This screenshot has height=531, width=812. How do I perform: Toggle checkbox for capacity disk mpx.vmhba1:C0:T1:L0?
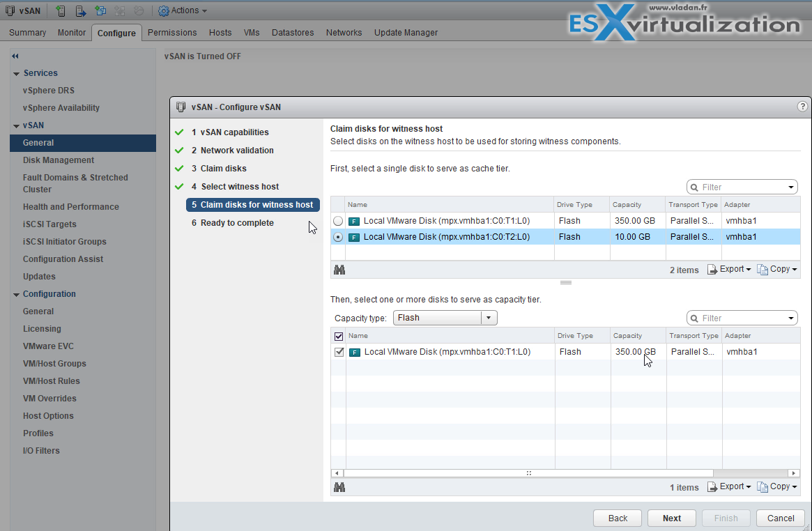[x=339, y=352]
